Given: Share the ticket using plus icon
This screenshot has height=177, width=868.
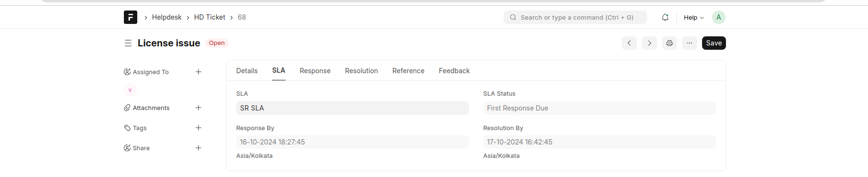Looking at the screenshot, I should coord(198,148).
